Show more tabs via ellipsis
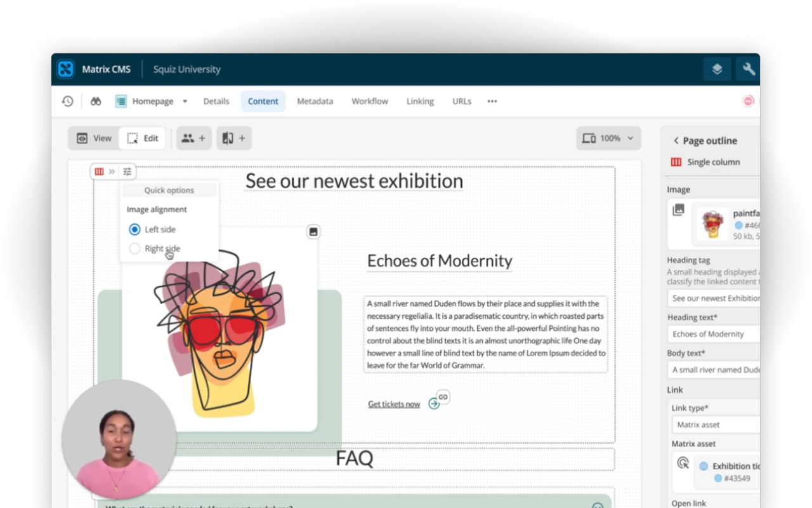This screenshot has width=812, height=508. click(492, 101)
